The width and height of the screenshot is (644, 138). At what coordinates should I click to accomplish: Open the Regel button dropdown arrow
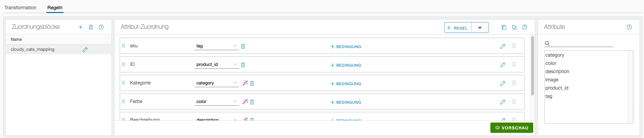pyautogui.click(x=480, y=28)
